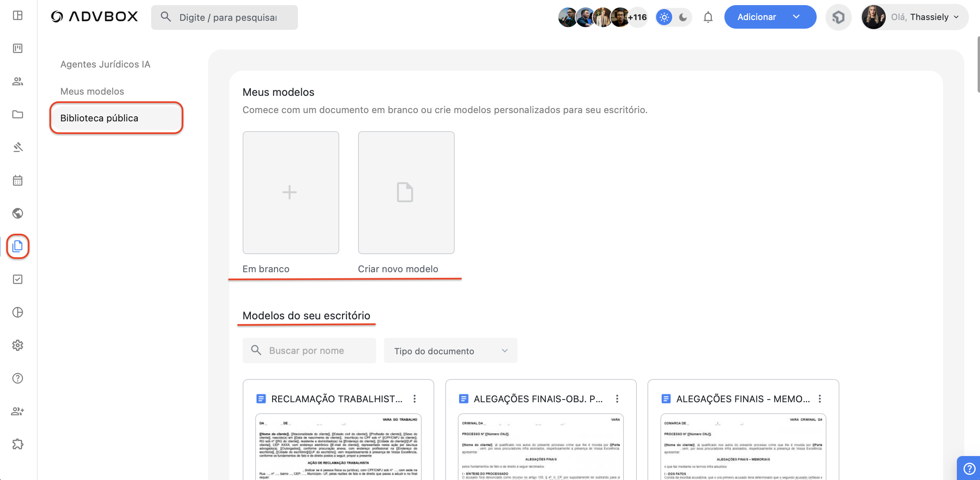Open options for RECLAMAÇÃO TRABALHISTA model
Viewport: 980px width, 480px height.
tap(415, 399)
